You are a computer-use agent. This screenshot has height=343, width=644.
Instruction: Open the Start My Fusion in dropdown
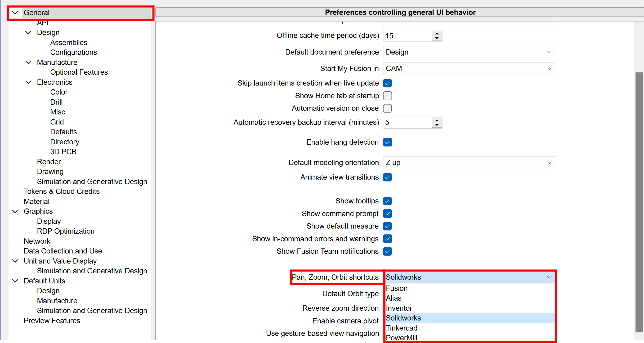tap(469, 69)
